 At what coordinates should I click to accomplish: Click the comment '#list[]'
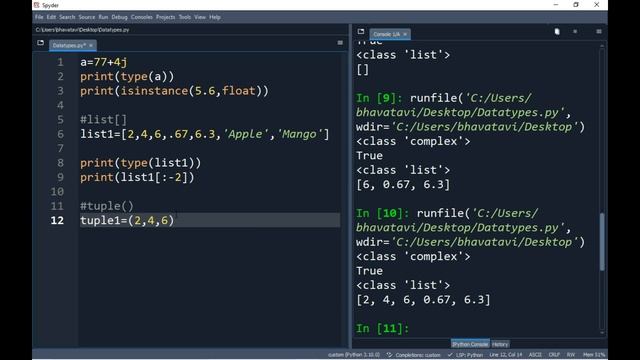pyautogui.click(x=104, y=120)
